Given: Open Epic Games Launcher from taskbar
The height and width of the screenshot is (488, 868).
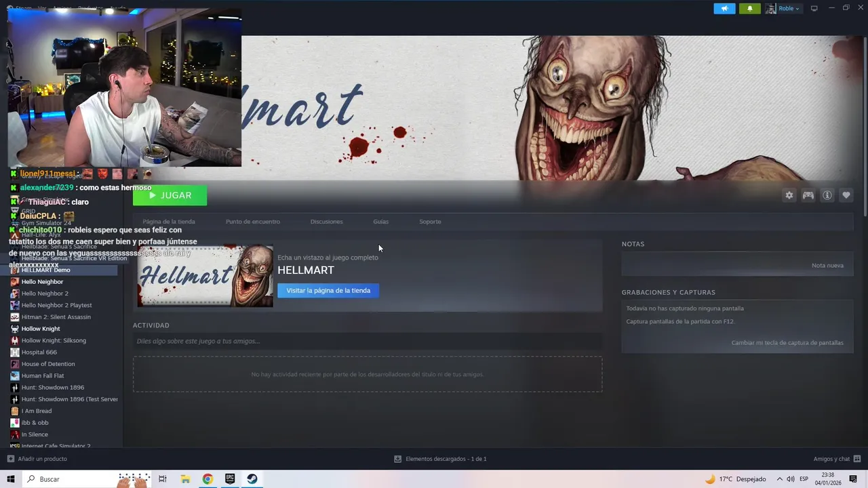Looking at the screenshot, I should 230,479.
